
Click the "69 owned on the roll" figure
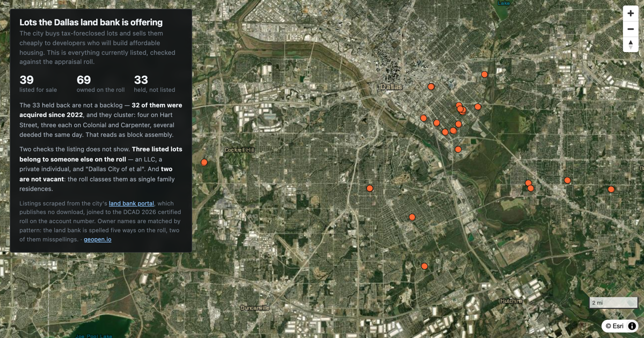pos(100,84)
